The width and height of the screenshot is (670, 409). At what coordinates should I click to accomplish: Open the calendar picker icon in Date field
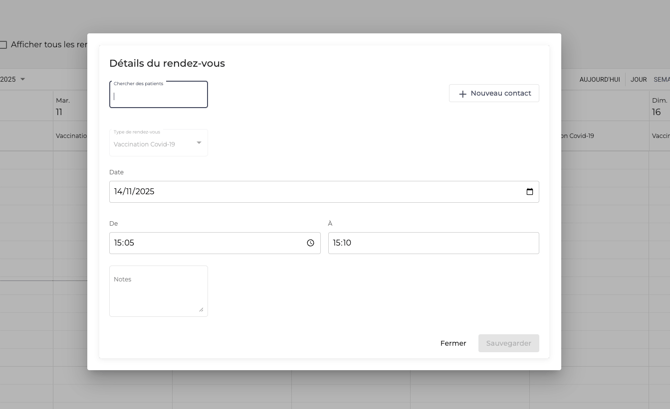(529, 192)
